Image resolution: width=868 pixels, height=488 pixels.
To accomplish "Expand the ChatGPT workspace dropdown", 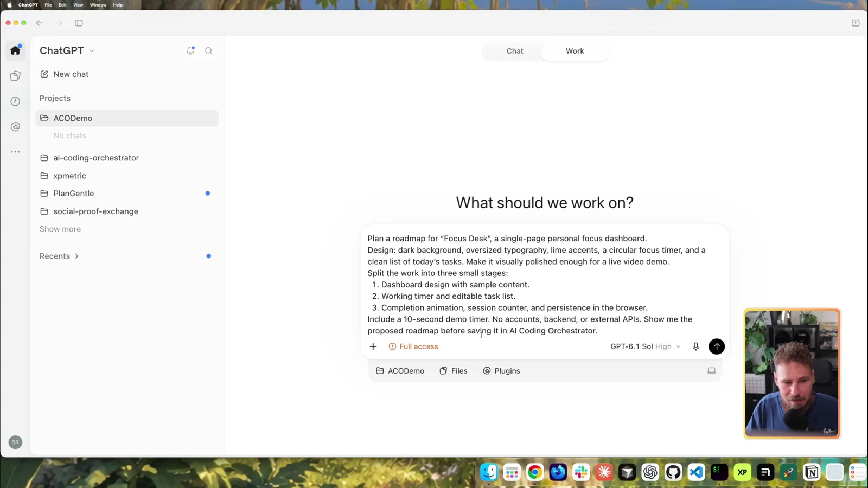I will point(67,50).
